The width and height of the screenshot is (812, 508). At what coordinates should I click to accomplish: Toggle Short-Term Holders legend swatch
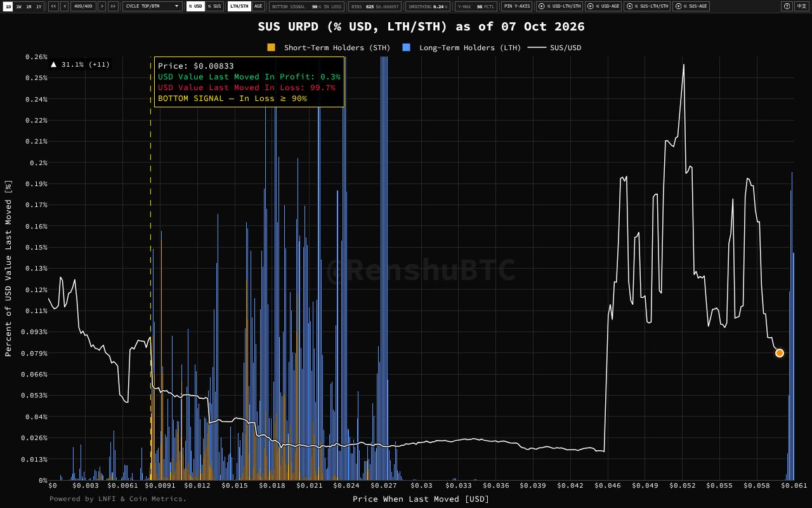pos(271,48)
